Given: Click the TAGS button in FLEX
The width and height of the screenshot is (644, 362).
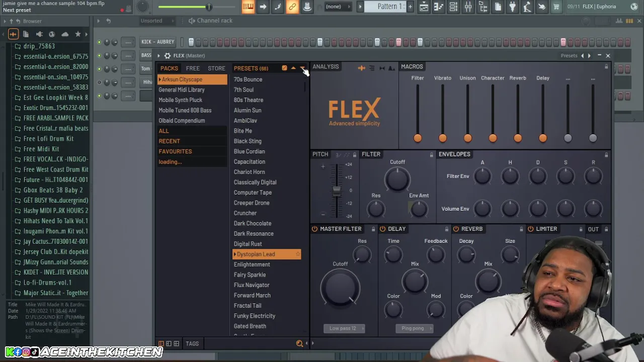Looking at the screenshot, I should pos(192,344).
